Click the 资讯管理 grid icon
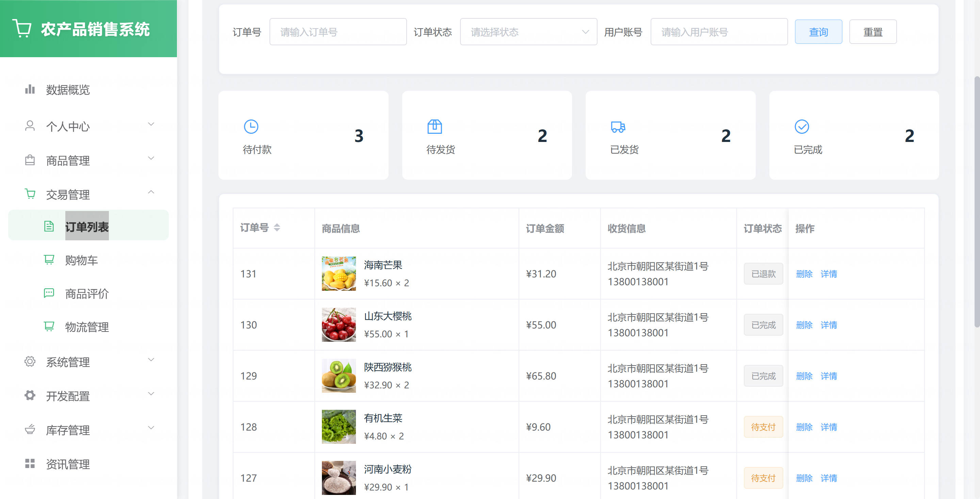Image resolution: width=980 pixels, height=499 pixels. tap(30, 464)
